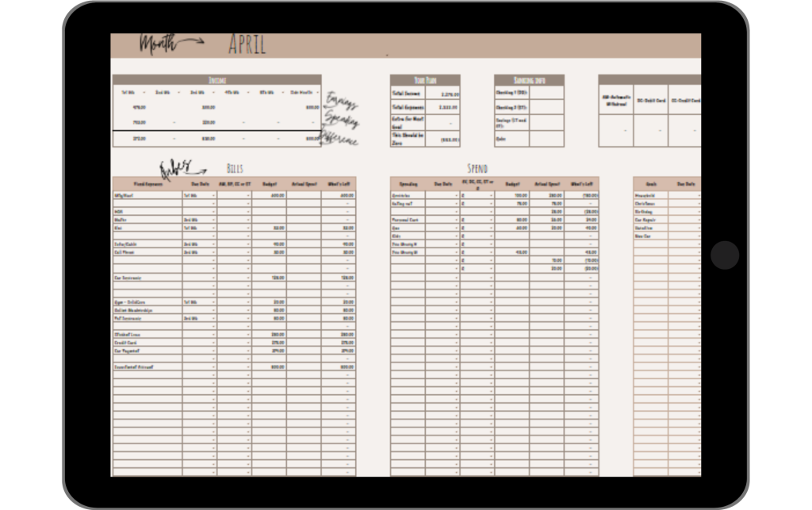Select the Income section header
Screen dimensions: 812x510
[x=216, y=80]
